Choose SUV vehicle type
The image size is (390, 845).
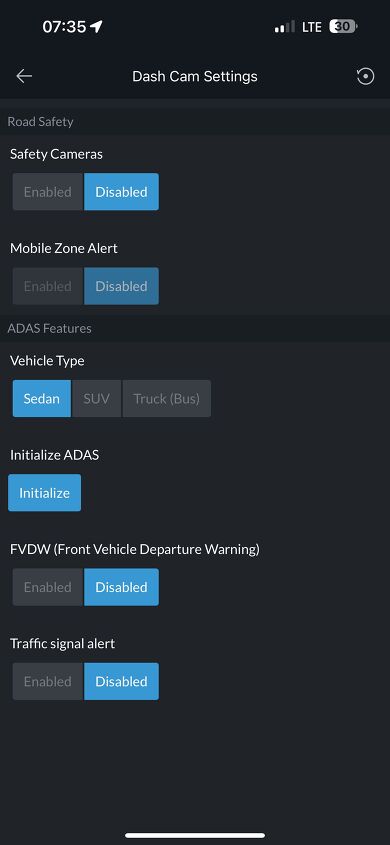click(x=96, y=399)
